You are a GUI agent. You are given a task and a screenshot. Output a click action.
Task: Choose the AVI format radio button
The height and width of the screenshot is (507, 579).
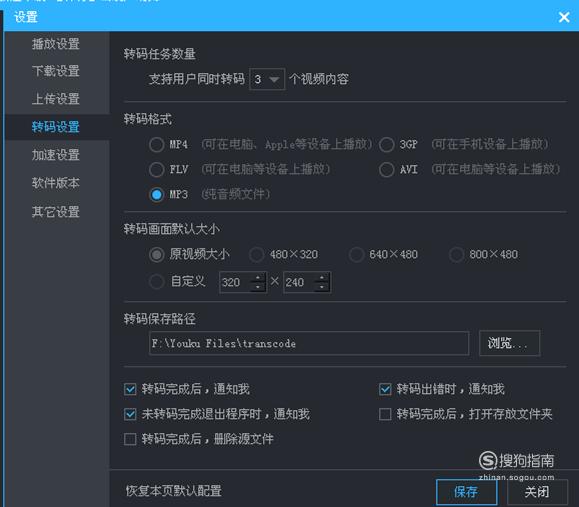(x=387, y=169)
